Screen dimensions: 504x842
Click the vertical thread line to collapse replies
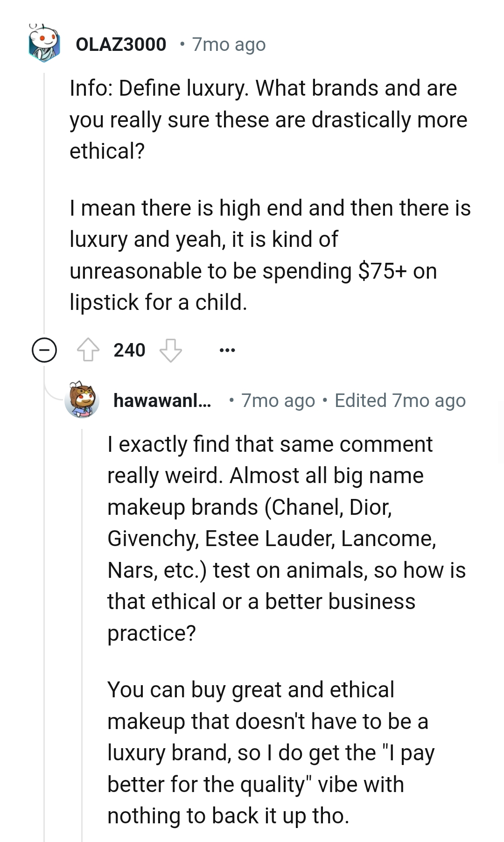pos(45,210)
